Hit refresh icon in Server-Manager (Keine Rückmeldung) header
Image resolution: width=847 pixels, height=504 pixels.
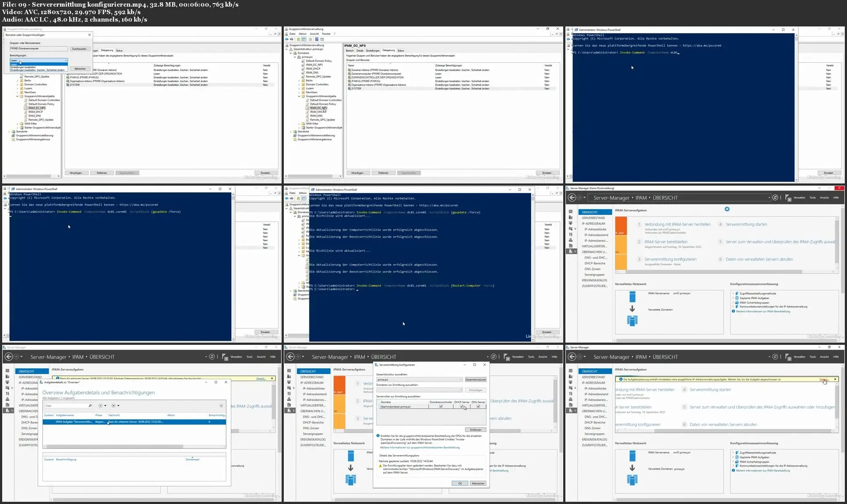coord(775,198)
